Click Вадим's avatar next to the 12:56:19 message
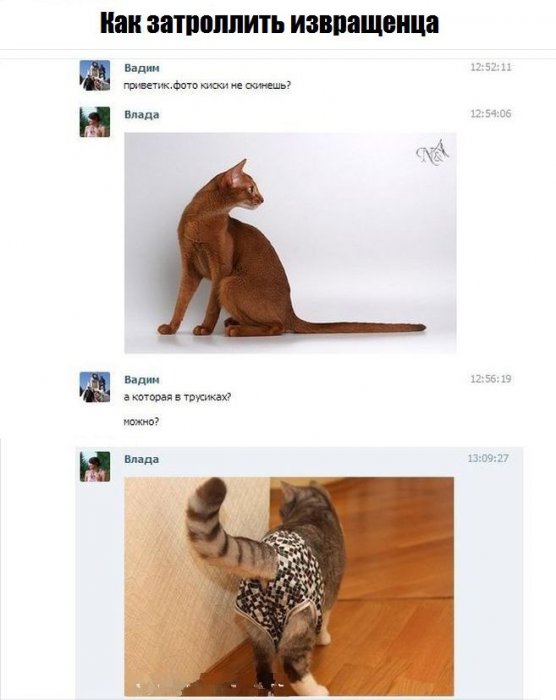This screenshot has height=700, width=556. click(x=95, y=387)
